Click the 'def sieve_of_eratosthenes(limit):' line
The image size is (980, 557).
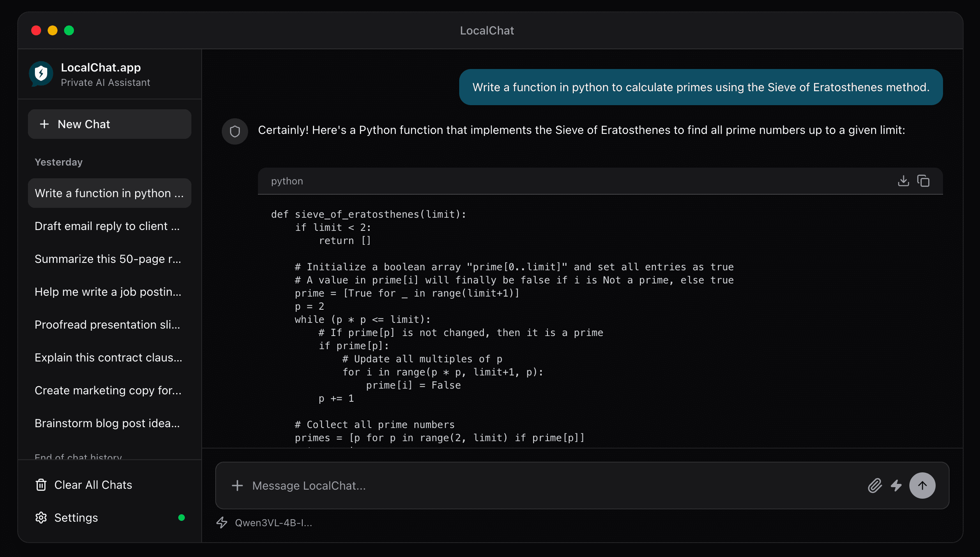click(x=368, y=214)
